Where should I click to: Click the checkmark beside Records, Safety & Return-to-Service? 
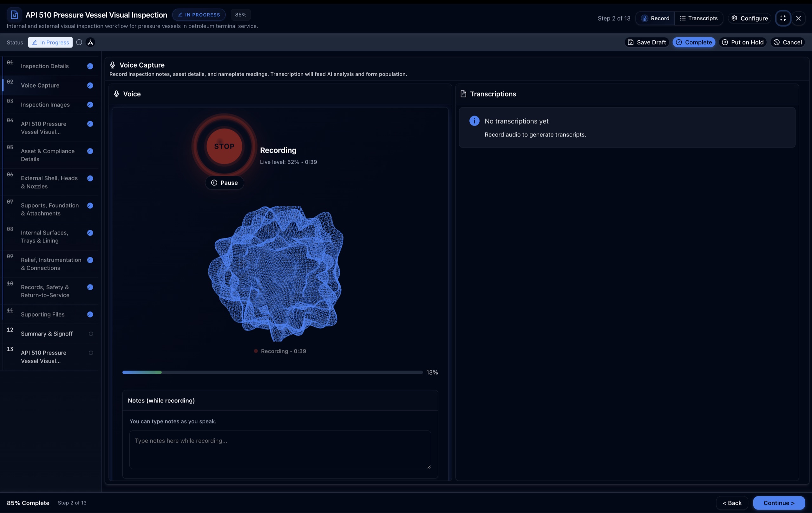(x=90, y=287)
